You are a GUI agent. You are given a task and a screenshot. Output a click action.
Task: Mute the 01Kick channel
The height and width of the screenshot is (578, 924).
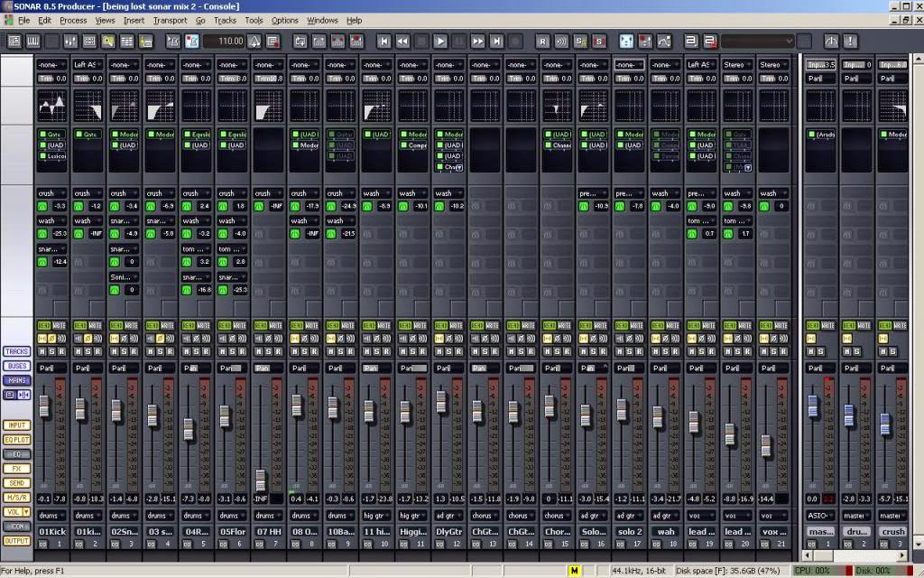[x=42, y=351]
